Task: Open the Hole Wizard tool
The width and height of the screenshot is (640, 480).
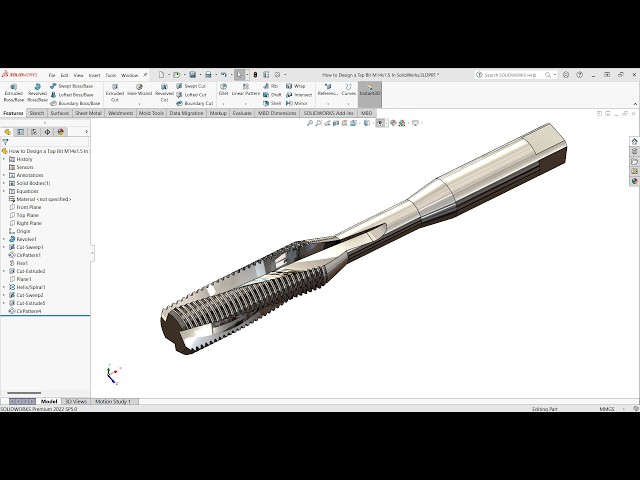Action: pos(139,90)
